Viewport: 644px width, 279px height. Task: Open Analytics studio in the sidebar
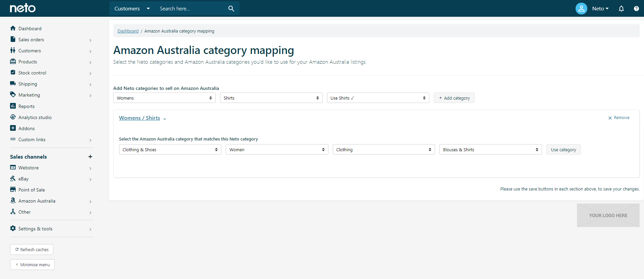(35, 117)
